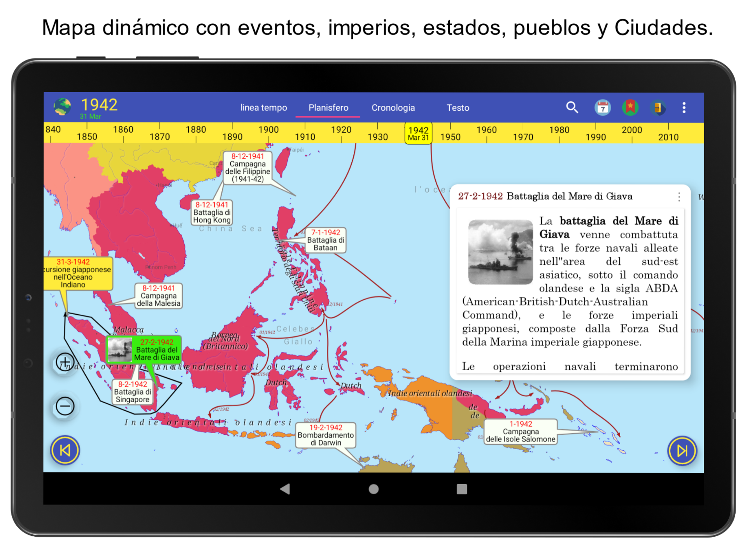Open the Testo tab
Image resolution: width=747 pixels, height=560 pixels.
[x=458, y=108]
